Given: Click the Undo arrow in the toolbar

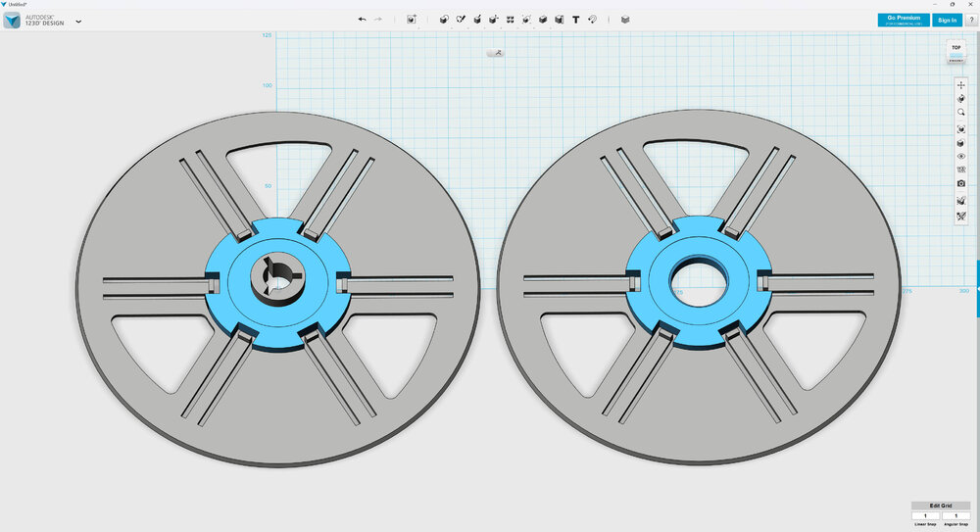Looking at the screenshot, I should [x=362, y=20].
